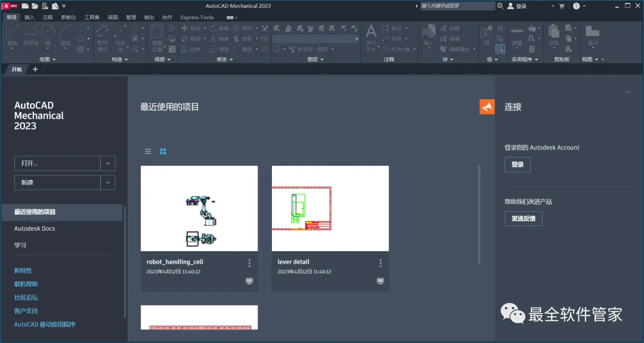
Task: Select the Array (阵列) tool
Action: [x=243, y=29]
